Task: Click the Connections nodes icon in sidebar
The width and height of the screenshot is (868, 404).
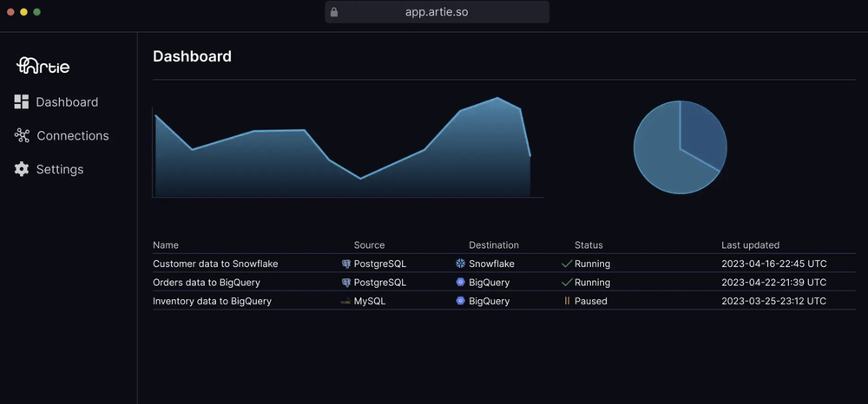Action: [22, 135]
